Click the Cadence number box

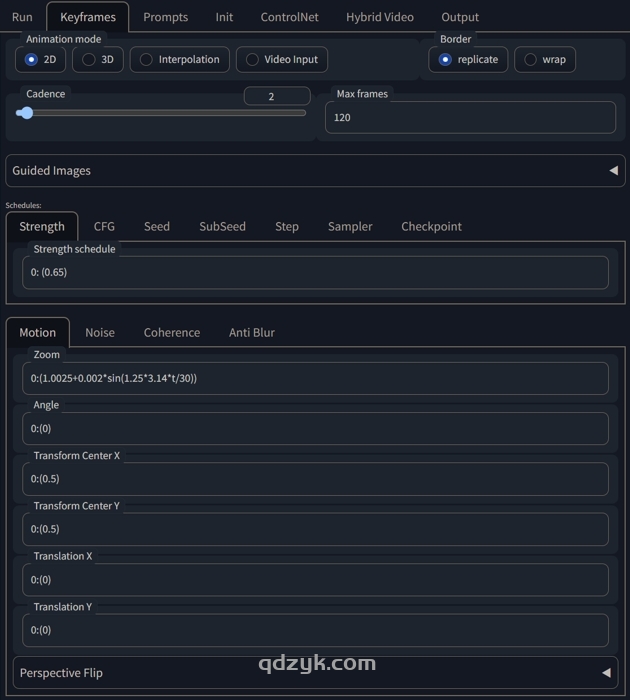[276, 97]
